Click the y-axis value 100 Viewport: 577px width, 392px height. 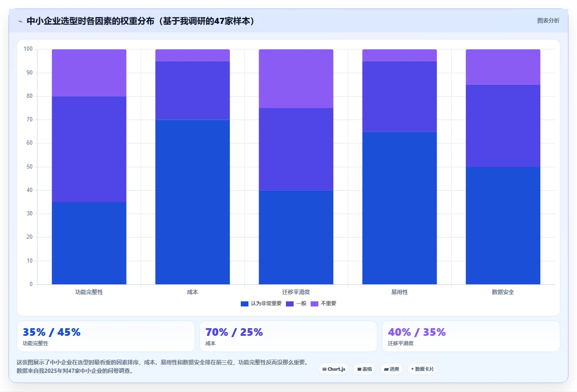tap(28, 49)
